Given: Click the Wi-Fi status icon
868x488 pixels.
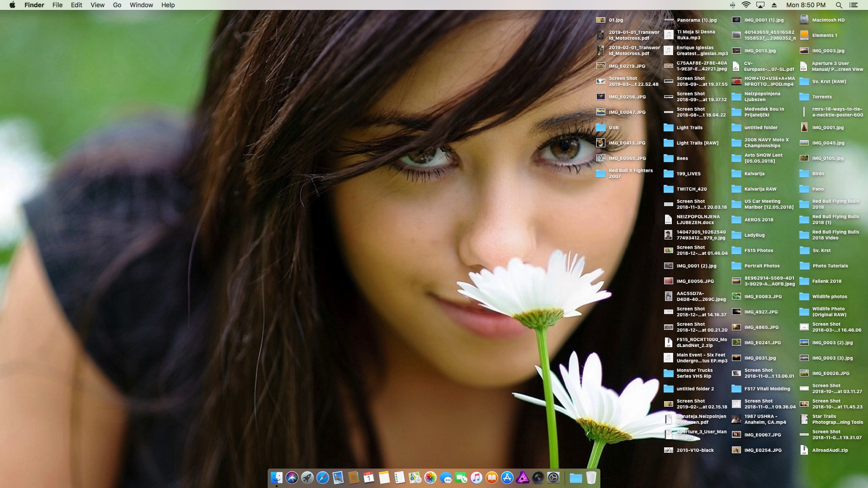Looking at the screenshot, I should [746, 5].
